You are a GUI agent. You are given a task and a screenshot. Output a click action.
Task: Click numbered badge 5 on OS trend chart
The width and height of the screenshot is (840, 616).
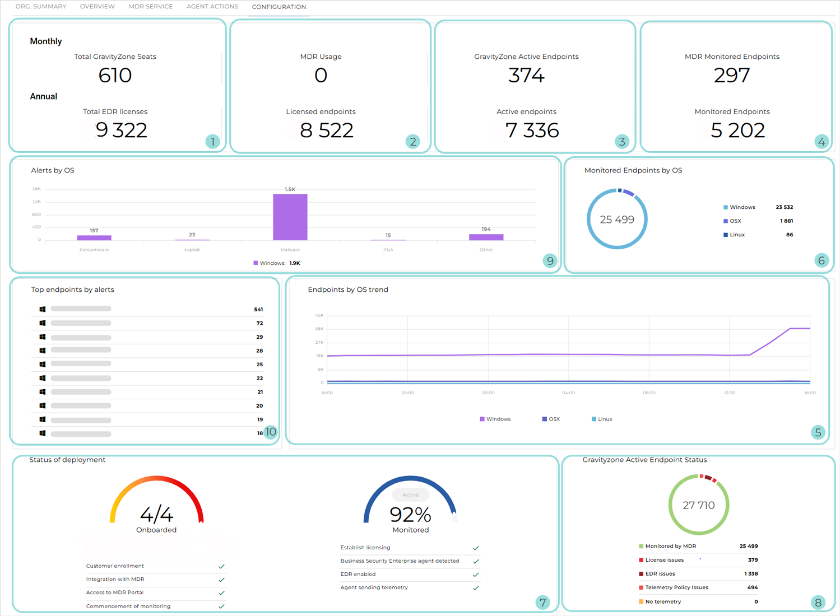pyautogui.click(x=818, y=432)
